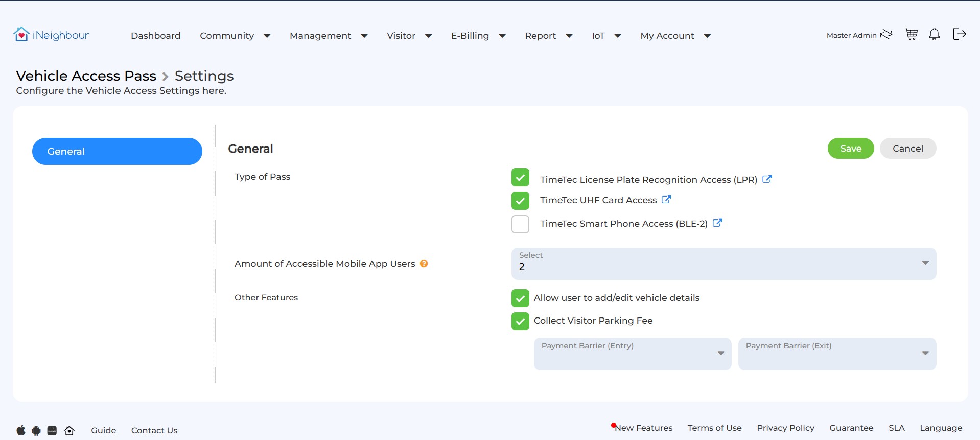Expand the Community menu

[235, 36]
